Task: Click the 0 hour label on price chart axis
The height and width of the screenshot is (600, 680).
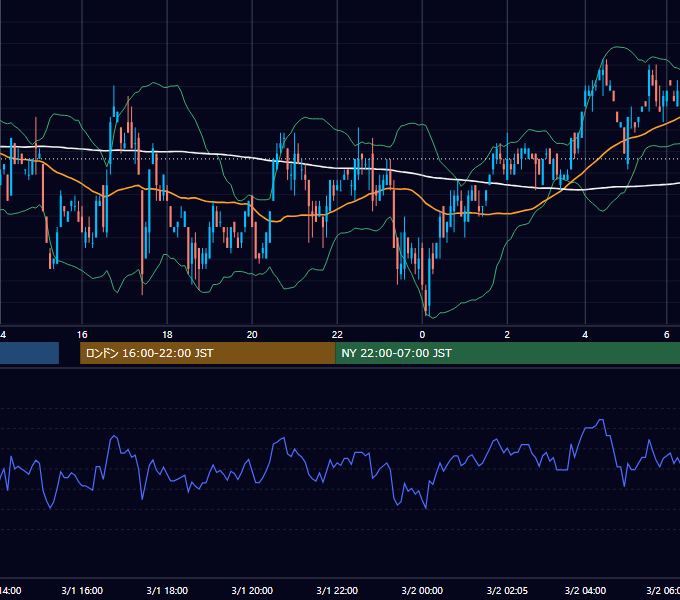Action: click(422, 335)
